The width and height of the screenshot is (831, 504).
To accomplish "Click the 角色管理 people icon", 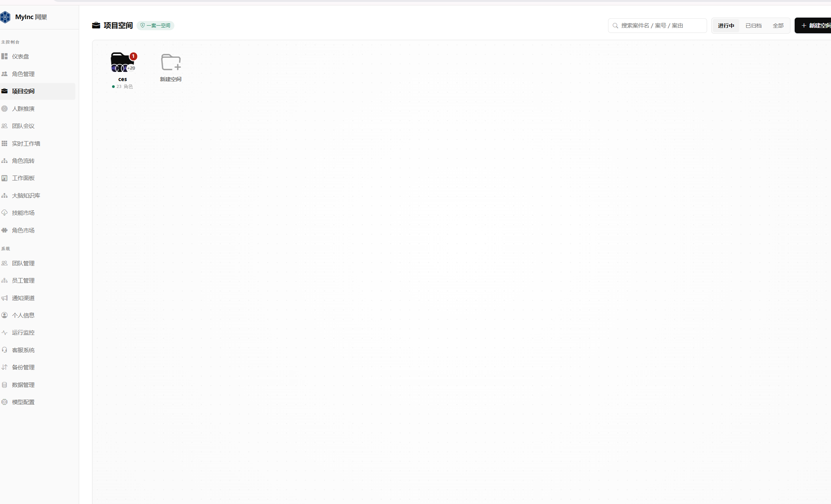I will 5,74.
